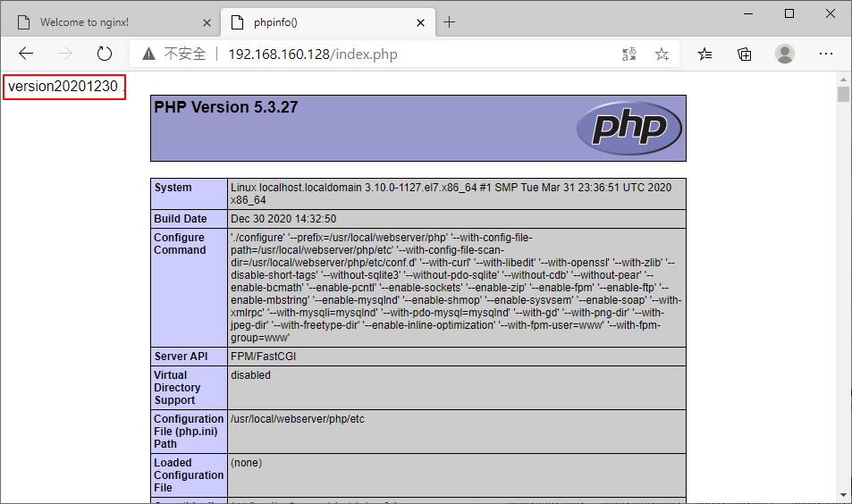The image size is (852, 504).
Task: Go back to the previous page
Action: [26, 54]
